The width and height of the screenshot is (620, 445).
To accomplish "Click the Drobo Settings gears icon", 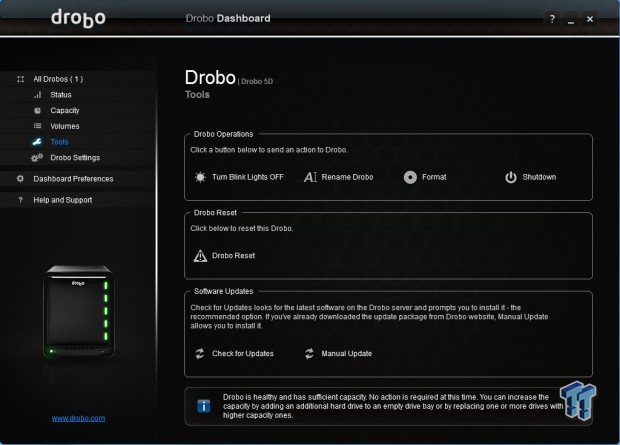I will point(37,158).
